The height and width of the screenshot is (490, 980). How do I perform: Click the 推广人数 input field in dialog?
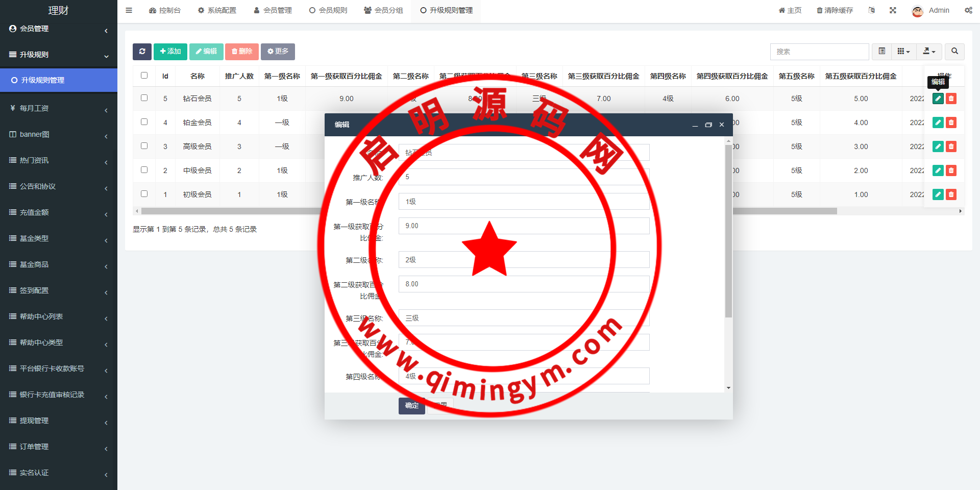pyautogui.click(x=524, y=177)
